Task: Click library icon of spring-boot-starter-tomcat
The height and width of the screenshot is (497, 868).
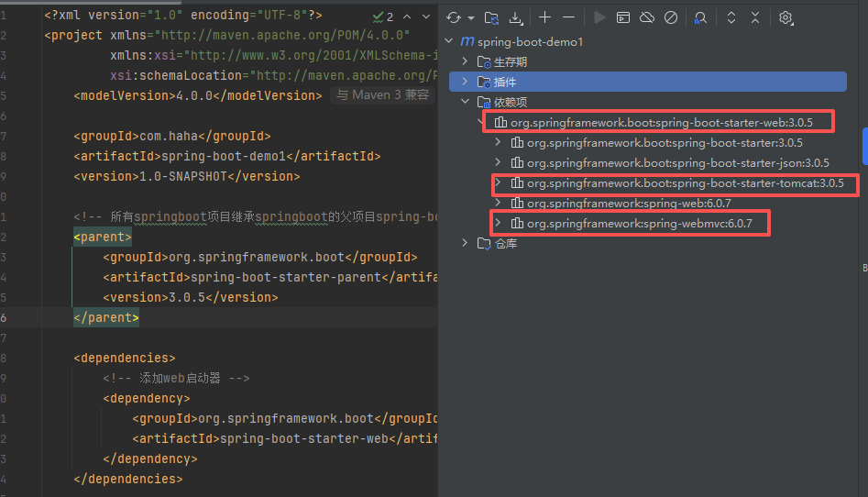Action: coord(517,182)
